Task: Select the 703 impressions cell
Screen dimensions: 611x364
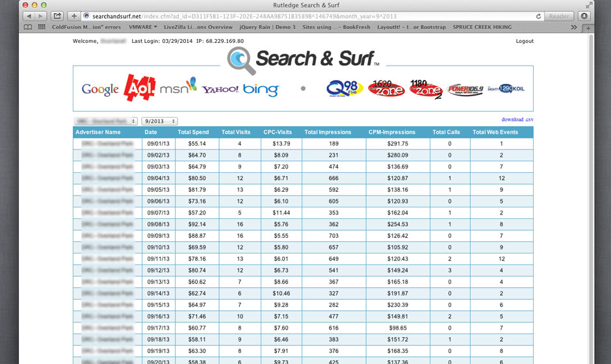Action: point(333,236)
